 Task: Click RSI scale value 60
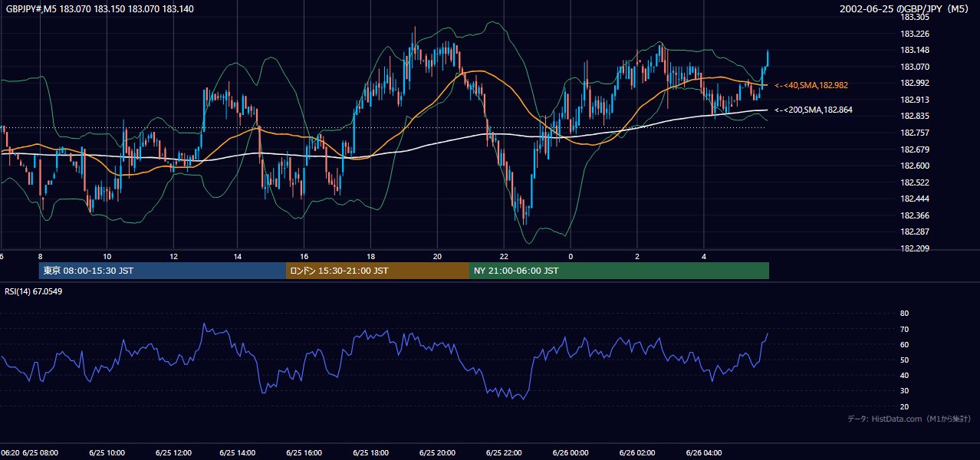tap(904, 344)
